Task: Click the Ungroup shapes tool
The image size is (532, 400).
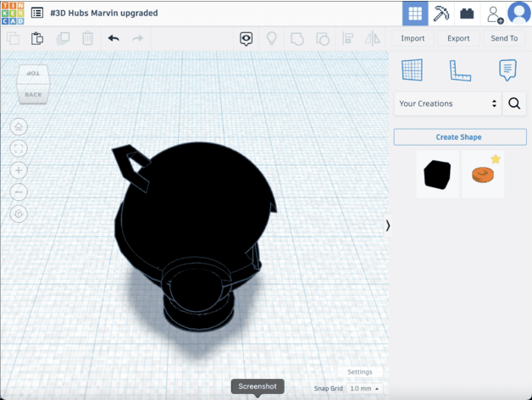Action: (323, 39)
